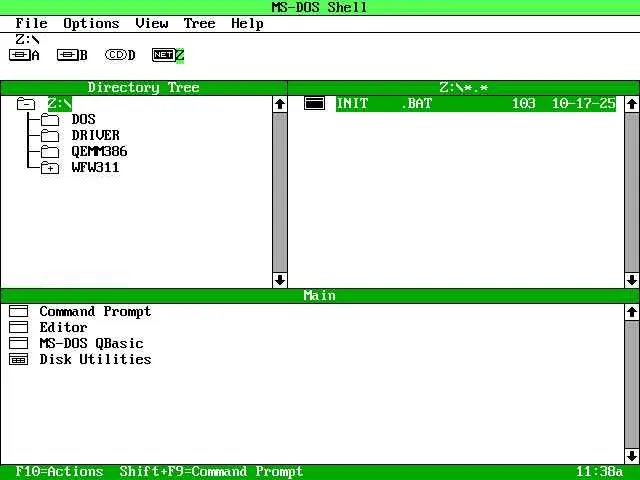The width and height of the screenshot is (640, 480).
Task: Click the Command Prompt program icon
Action: (18, 311)
